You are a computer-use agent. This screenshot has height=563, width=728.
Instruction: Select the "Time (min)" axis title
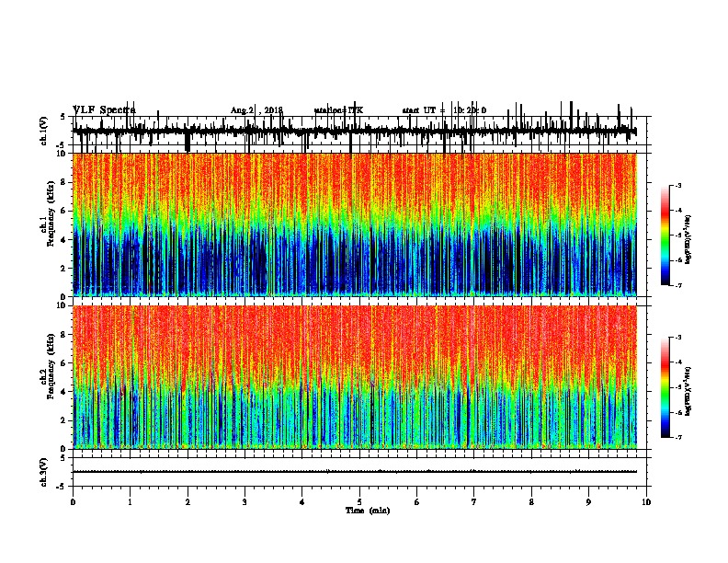tap(368, 511)
